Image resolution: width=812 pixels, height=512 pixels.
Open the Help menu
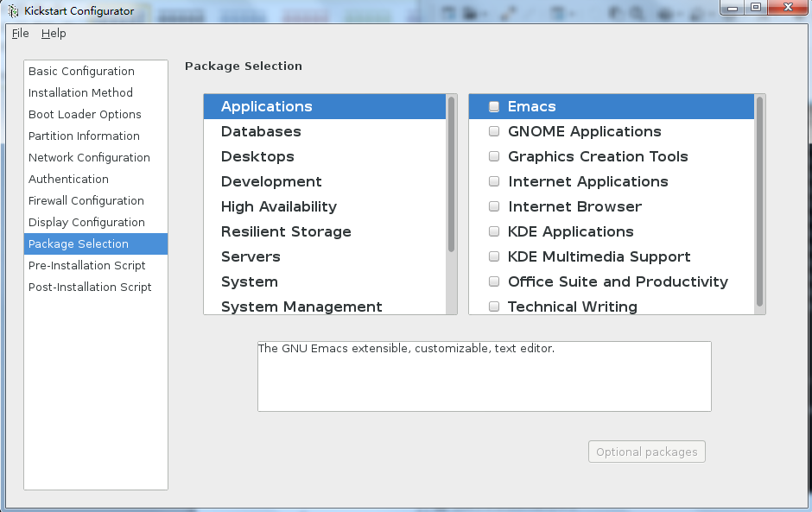coord(54,34)
